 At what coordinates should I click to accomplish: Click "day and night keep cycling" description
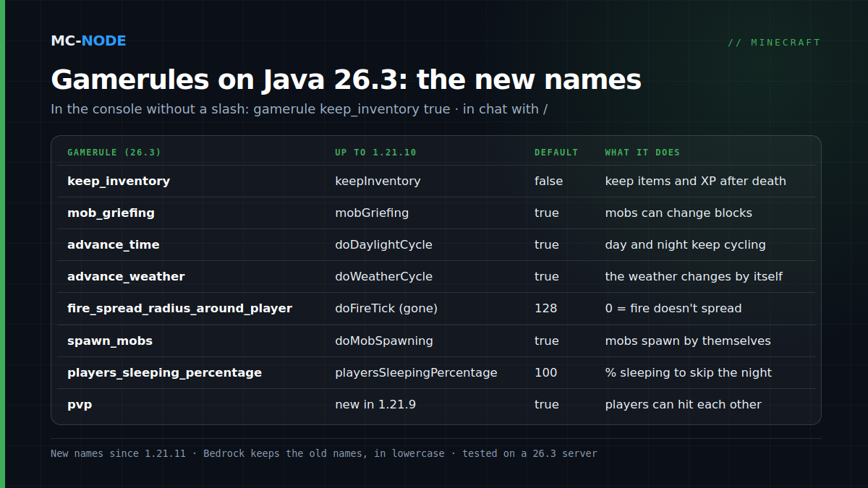coord(686,244)
